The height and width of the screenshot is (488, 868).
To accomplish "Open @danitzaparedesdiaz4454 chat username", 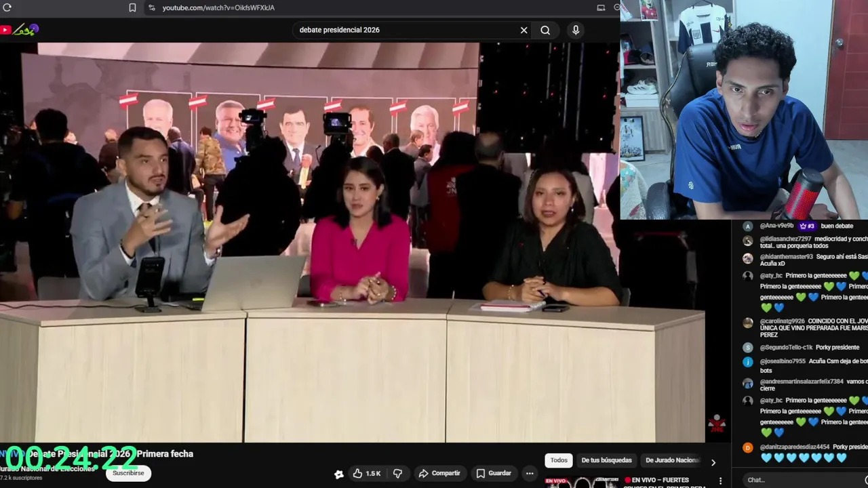I will 795,447.
